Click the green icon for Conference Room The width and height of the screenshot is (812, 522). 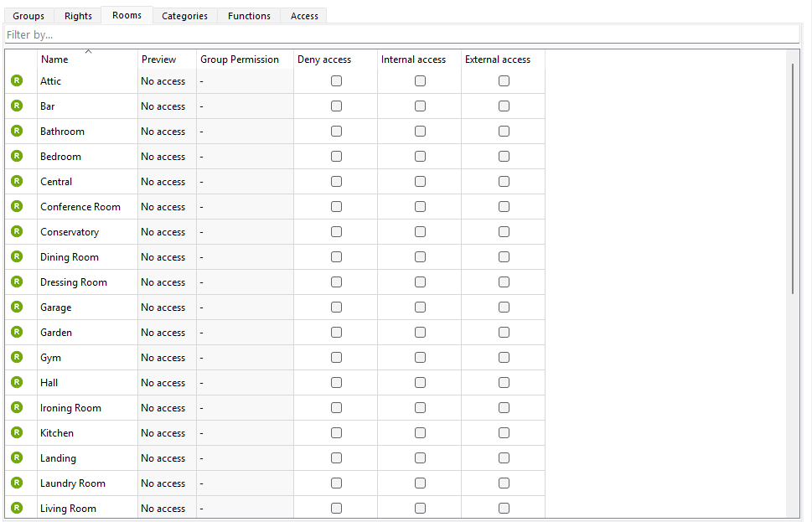coord(17,207)
